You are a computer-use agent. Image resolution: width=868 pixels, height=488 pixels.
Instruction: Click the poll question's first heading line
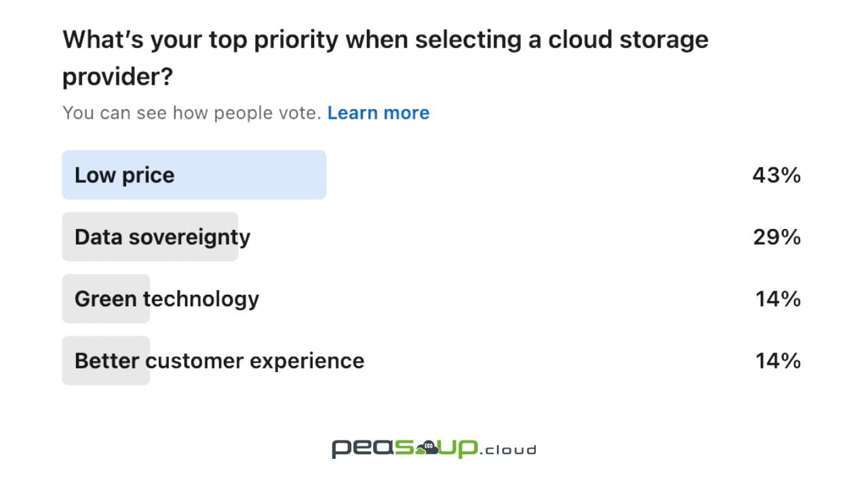385,39
